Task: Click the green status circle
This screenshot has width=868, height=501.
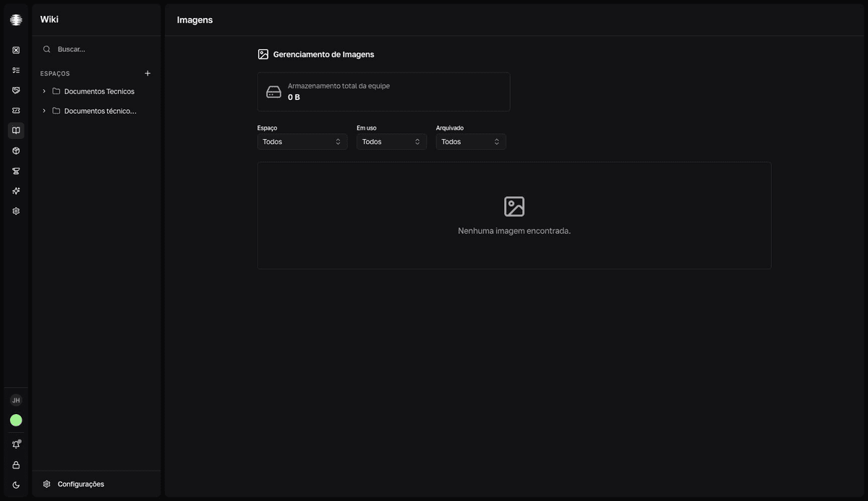Action: [x=16, y=420]
